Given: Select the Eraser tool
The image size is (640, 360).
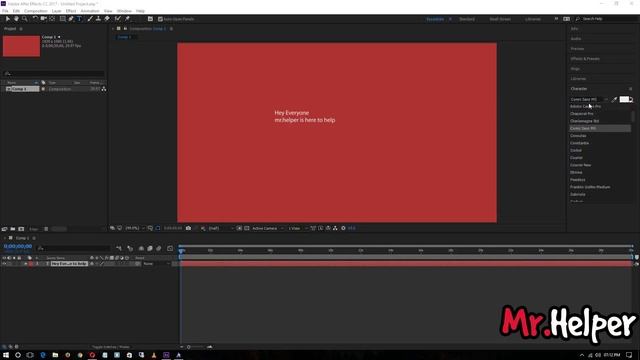Looking at the screenshot, I should coord(107,19).
